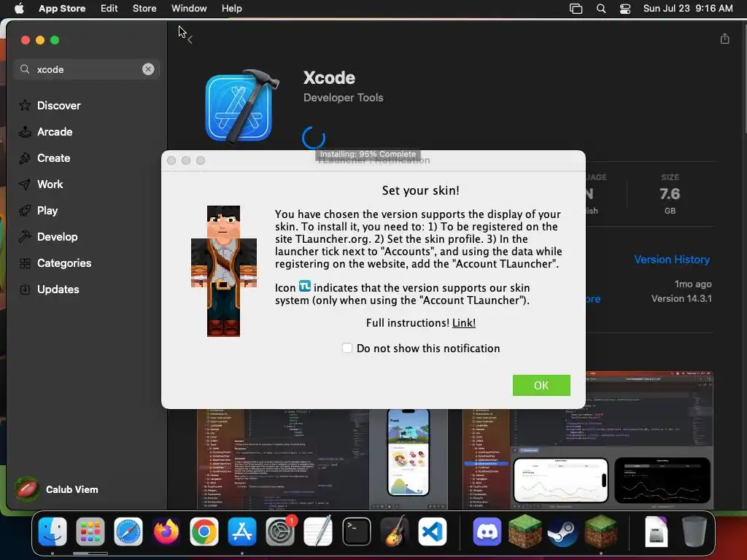Viewport: 747px width, 560px height.
Task: Launch Google Chrome from the Dock
Action: [204, 532]
